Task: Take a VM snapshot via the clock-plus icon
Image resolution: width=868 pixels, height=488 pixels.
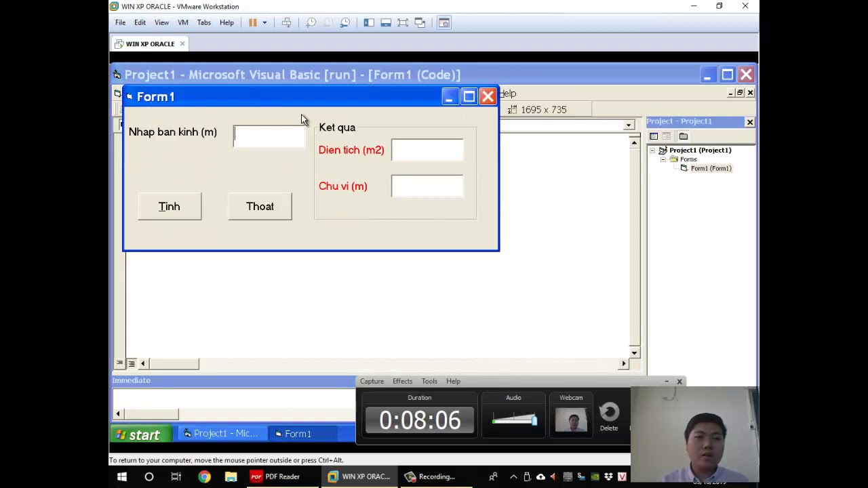Action: point(311,22)
